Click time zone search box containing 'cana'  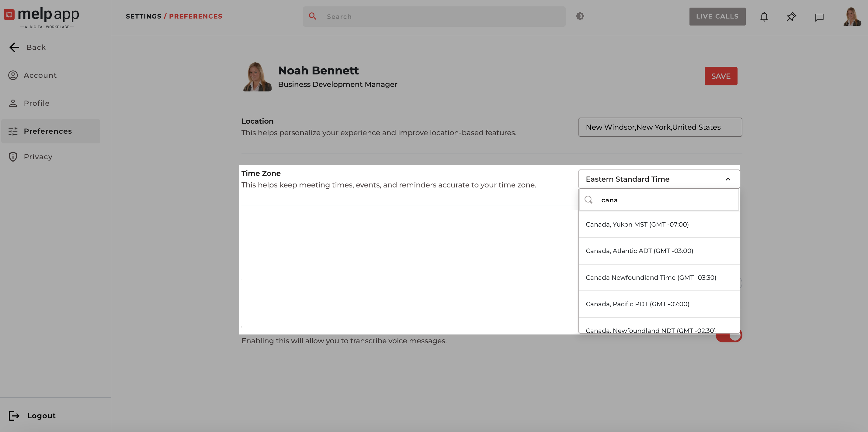coord(659,200)
